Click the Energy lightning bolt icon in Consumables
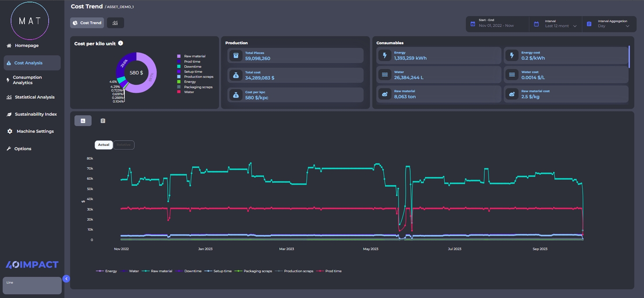The image size is (644, 298). tap(385, 56)
